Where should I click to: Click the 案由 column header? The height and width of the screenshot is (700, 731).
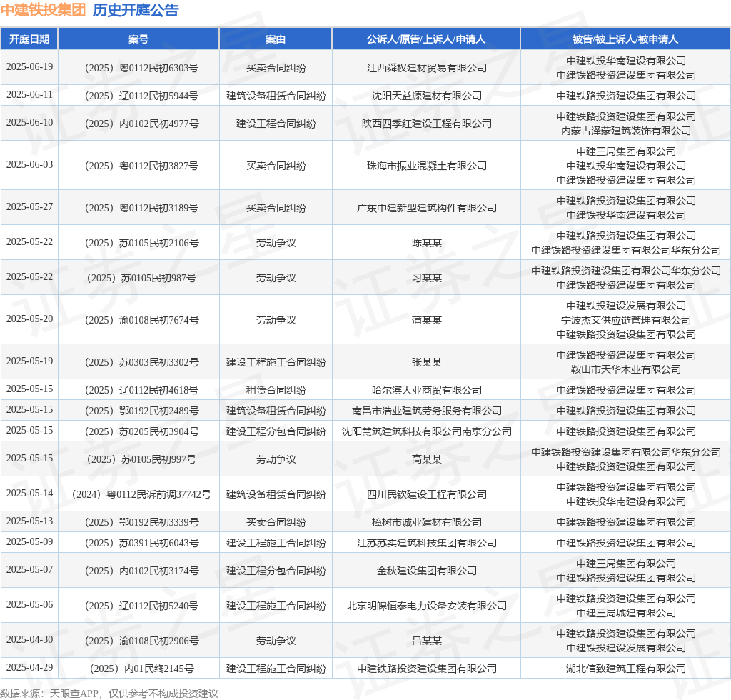pos(276,39)
